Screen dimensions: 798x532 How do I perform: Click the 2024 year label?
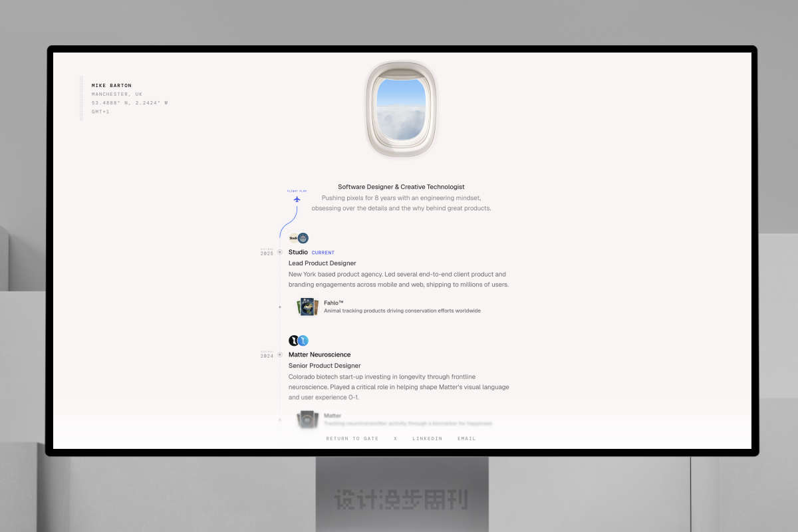267,356
